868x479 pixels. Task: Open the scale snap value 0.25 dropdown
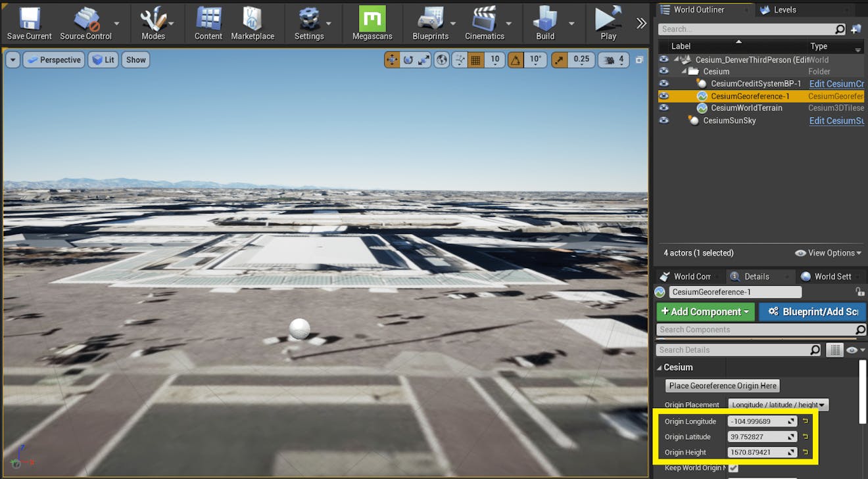point(581,60)
